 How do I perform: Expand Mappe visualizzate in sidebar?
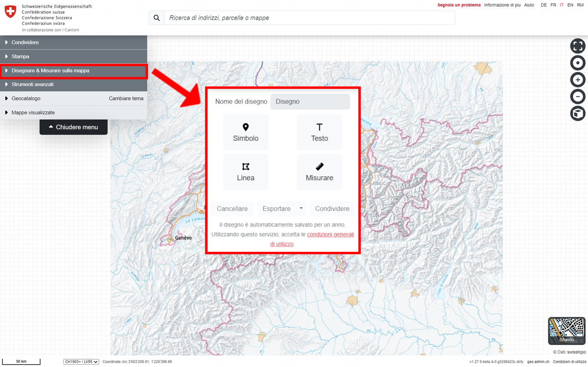pos(33,112)
